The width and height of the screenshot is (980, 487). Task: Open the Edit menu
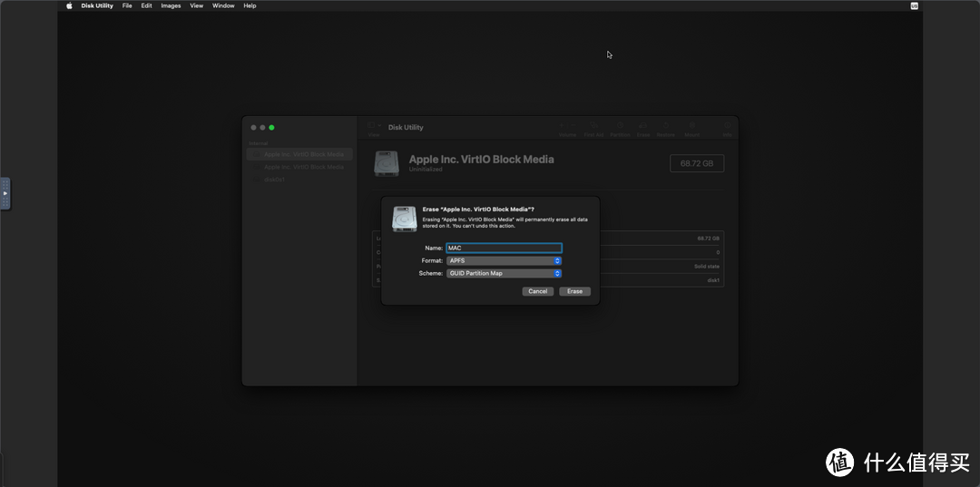[146, 5]
